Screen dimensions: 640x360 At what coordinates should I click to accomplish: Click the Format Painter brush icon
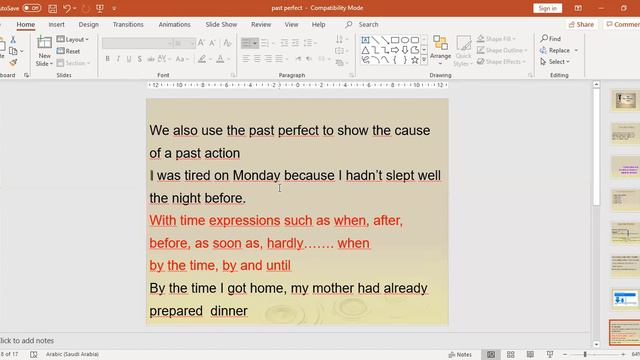pyautogui.click(x=13, y=62)
